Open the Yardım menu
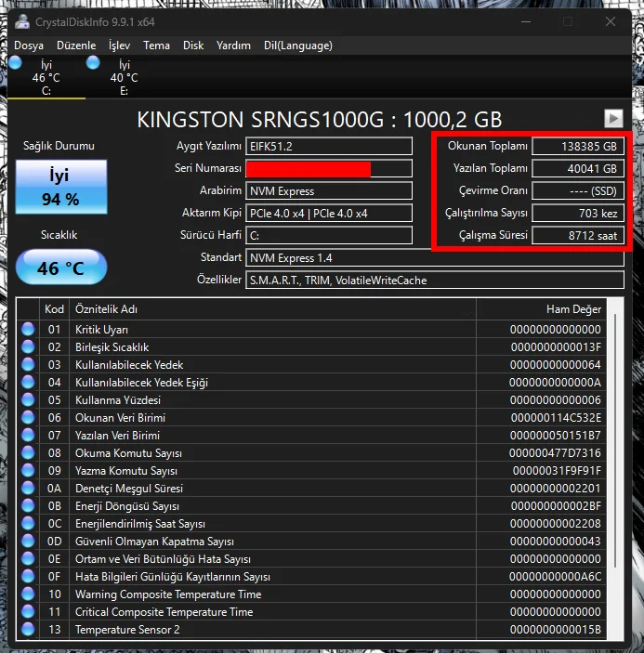The image size is (644, 653). (233, 46)
